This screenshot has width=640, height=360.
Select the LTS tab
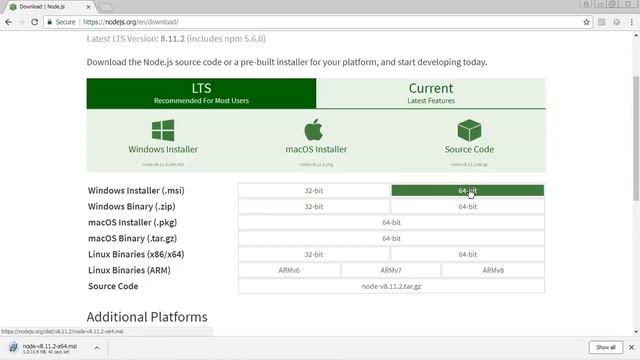click(201, 93)
